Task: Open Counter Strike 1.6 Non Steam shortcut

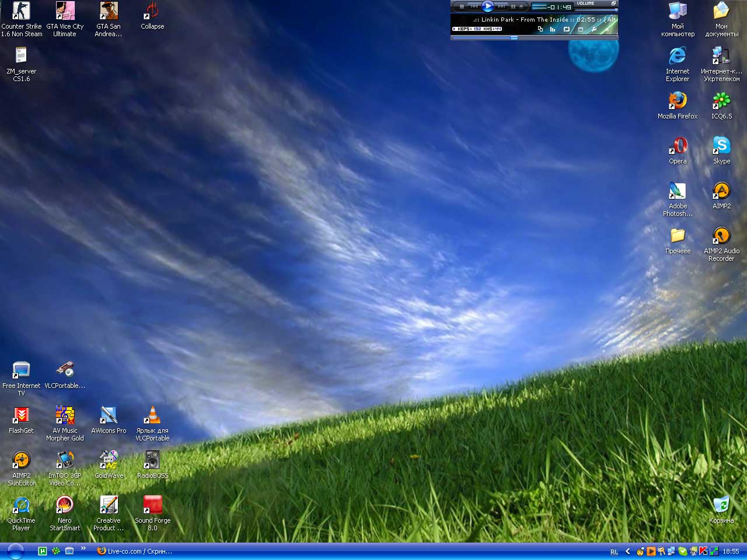Action: click(x=22, y=11)
